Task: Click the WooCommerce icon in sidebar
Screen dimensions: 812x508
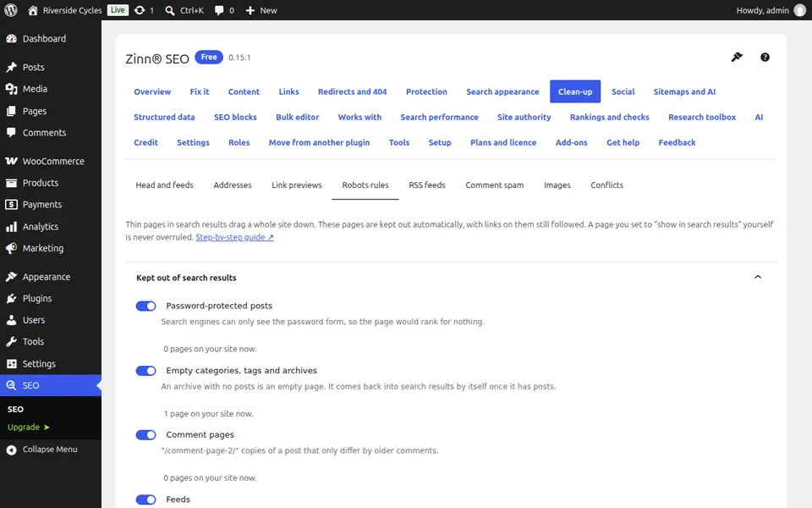Action: click(x=11, y=161)
